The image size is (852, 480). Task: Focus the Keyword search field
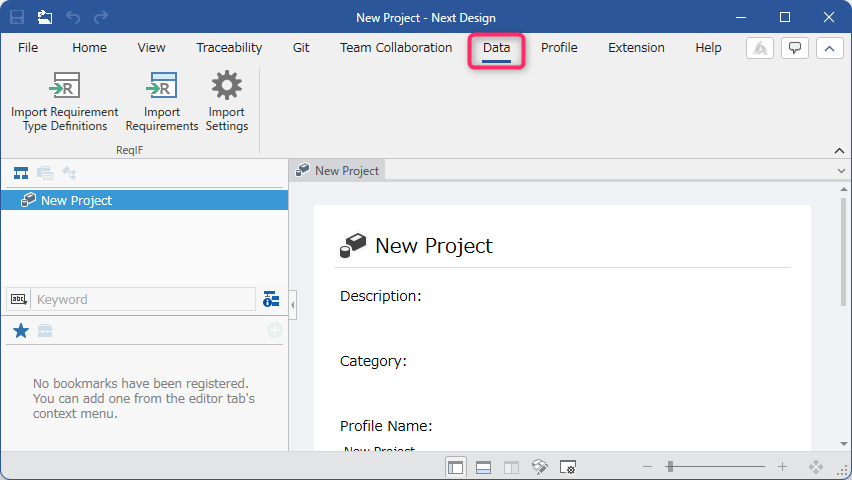tap(143, 299)
